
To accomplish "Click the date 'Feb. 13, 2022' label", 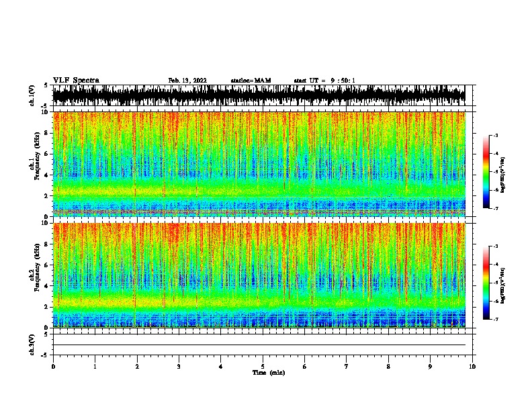I will pyautogui.click(x=187, y=81).
